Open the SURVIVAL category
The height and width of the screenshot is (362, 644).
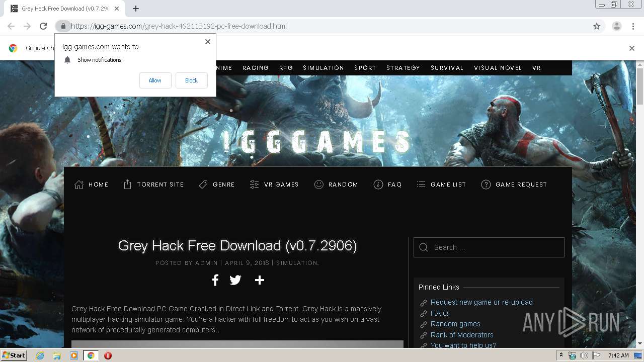[x=447, y=68]
